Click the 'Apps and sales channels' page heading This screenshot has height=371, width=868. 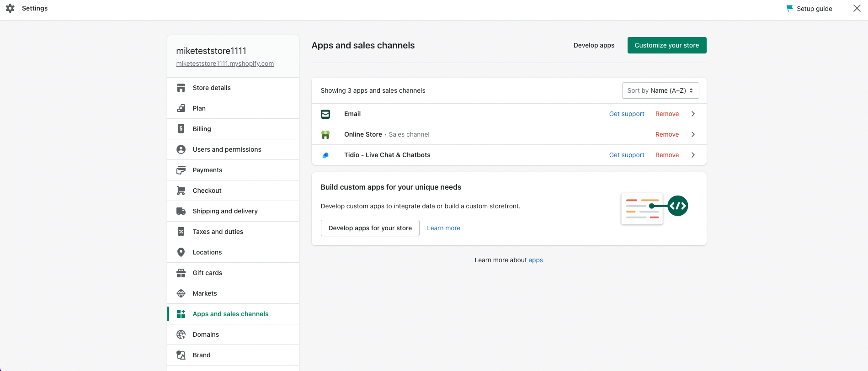click(x=363, y=45)
